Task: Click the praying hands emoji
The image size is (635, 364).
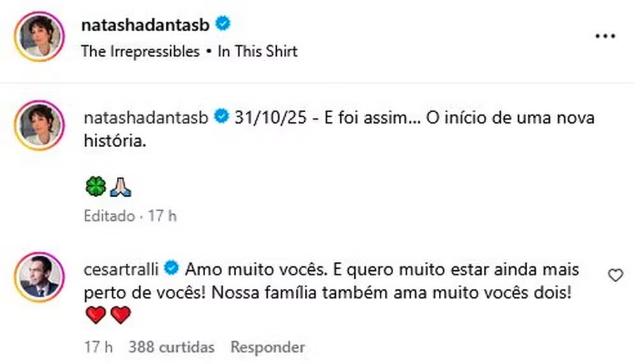Action: 119,187
